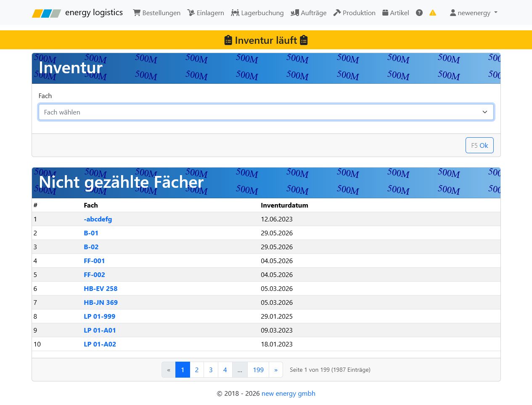532x405 pixels.
Task: Visit the new energy gmbh footer link
Action: [x=288, y=393]
